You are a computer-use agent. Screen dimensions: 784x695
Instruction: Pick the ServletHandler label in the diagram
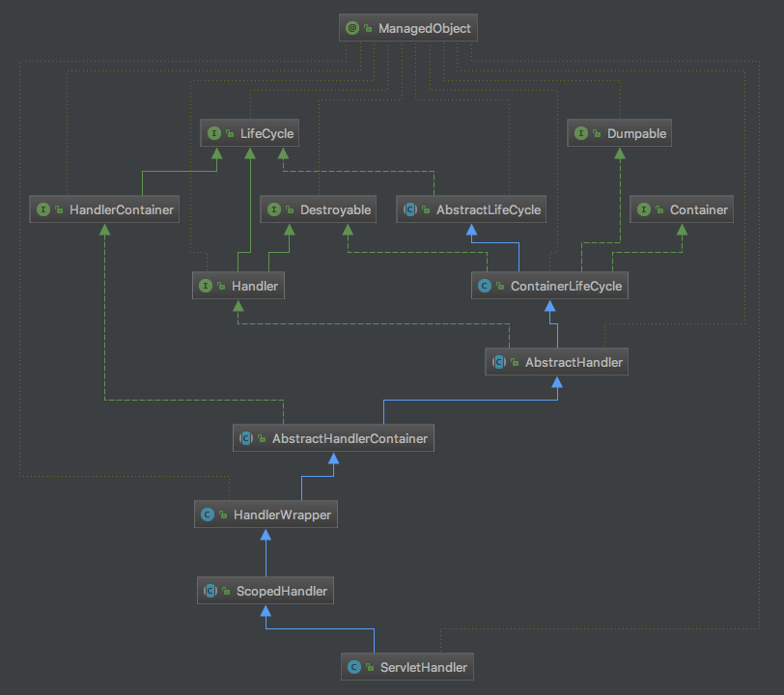(x=423, y=667)
